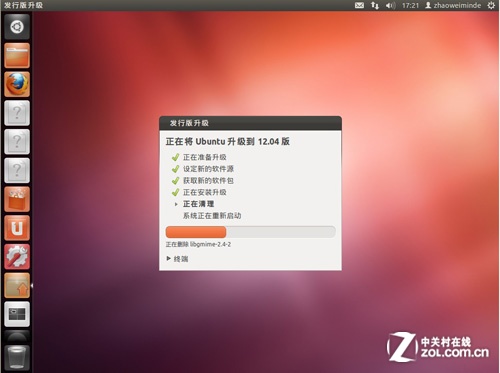The image size is (500, 373).
Task: Open Ubuntu One launcher icon
Action: pyautogui.click(x=17, y=228)
